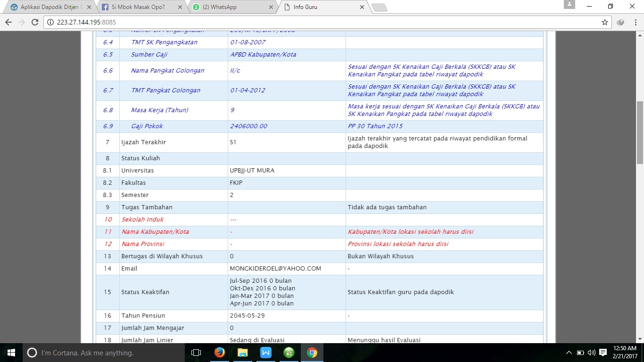This screenshot has height=362, width=644.
Task: Open Task View on the taskbar
Action: tap(196, 353)
